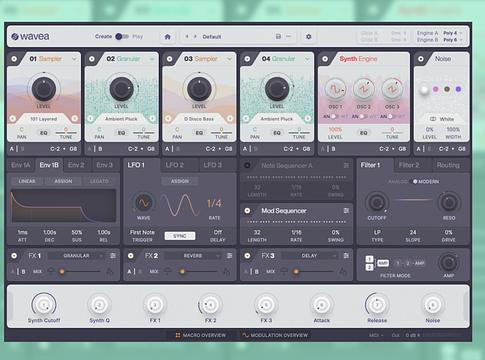Click the wavea logo
The image size is (485, 360).
click(30, 36)
